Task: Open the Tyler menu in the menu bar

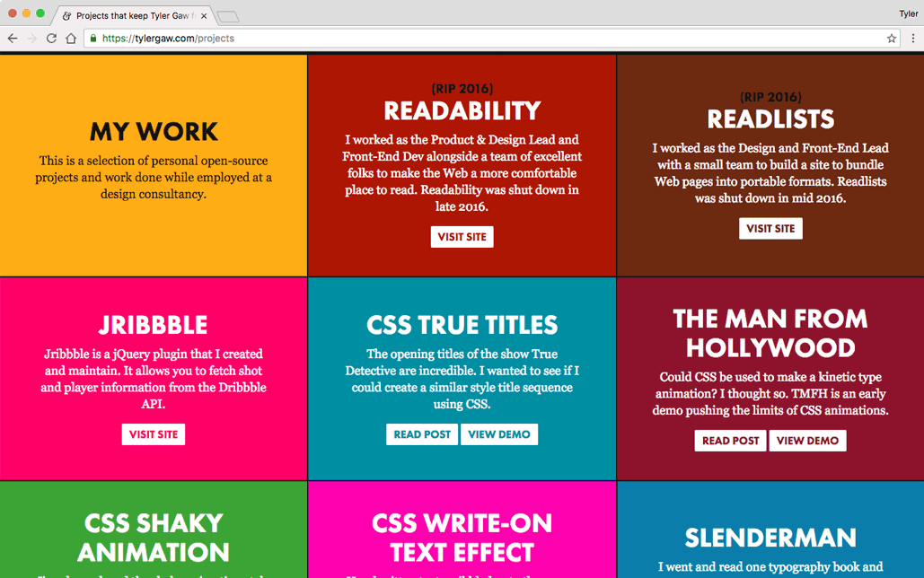Action: point(909,13)
